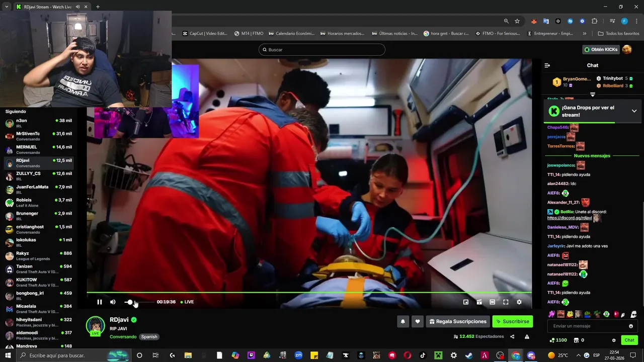Open Robleis channel in sidebar
The image size is (644, 362).
39,202
